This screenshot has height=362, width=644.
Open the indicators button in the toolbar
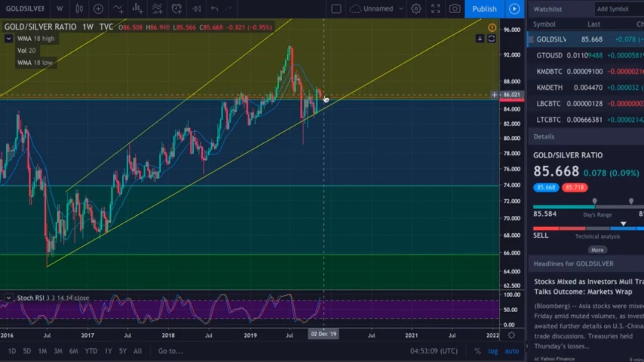118,9
